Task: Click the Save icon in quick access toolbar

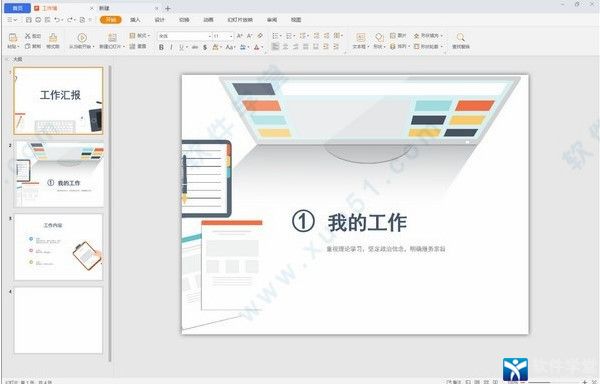Action: [x=29, y=20]
